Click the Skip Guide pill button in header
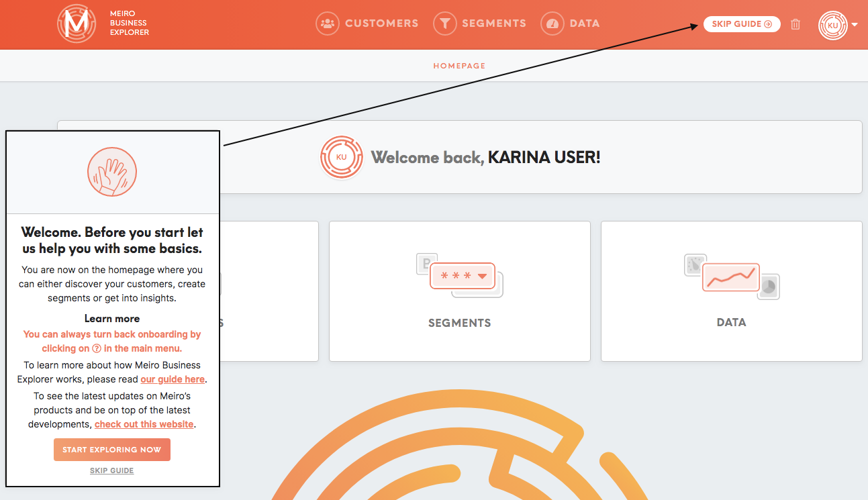This screenshot has height=500, width=868. (742, 24)
